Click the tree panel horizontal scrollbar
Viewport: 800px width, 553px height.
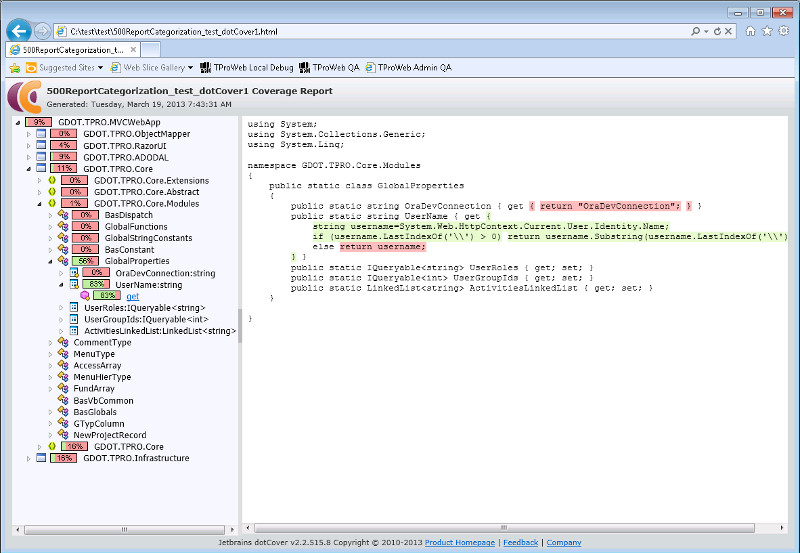coord(124,530)
